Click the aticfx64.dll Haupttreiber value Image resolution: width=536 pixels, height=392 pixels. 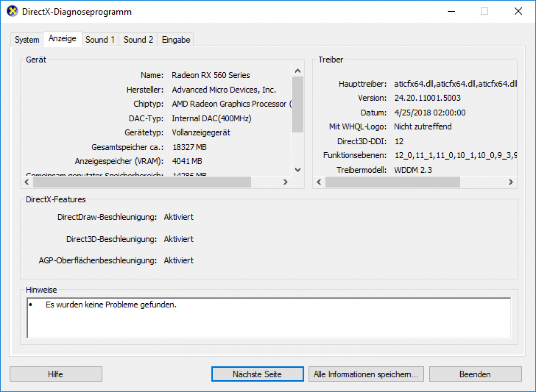[456, 84]
